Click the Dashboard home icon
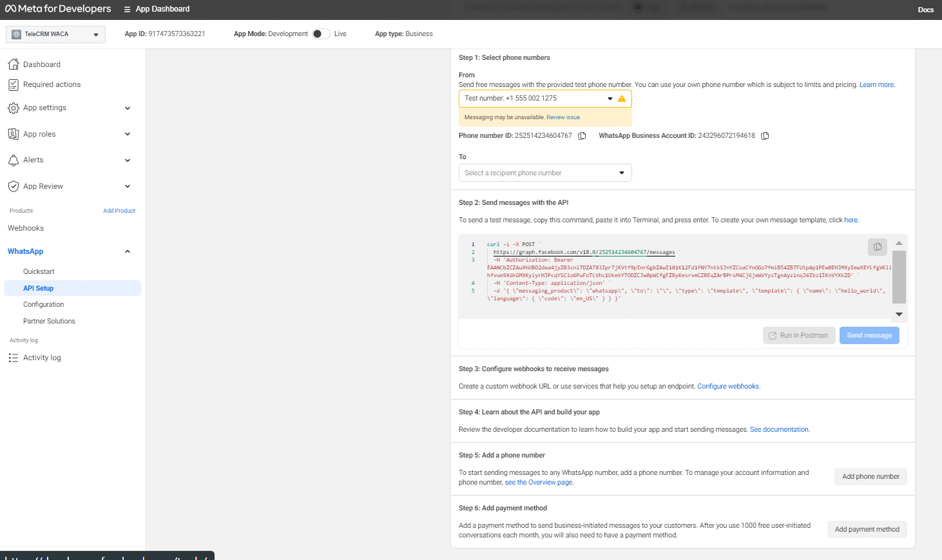This screenshot has width=942, height=560. [x=14, y=64]
